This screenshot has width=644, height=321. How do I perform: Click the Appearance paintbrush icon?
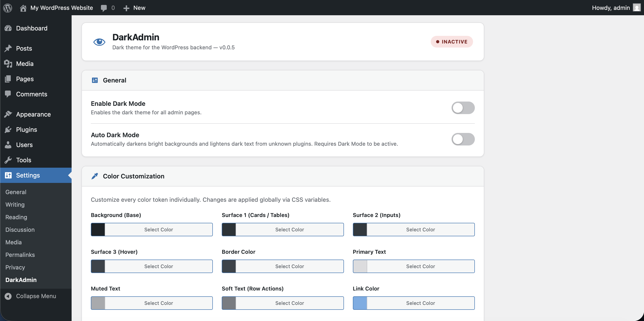(8, 114)
